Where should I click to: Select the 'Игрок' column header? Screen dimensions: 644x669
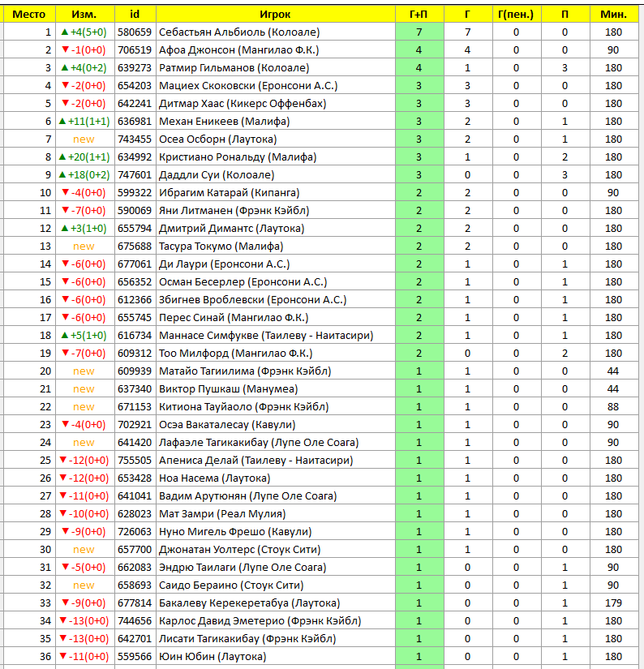tap(275, 14)
